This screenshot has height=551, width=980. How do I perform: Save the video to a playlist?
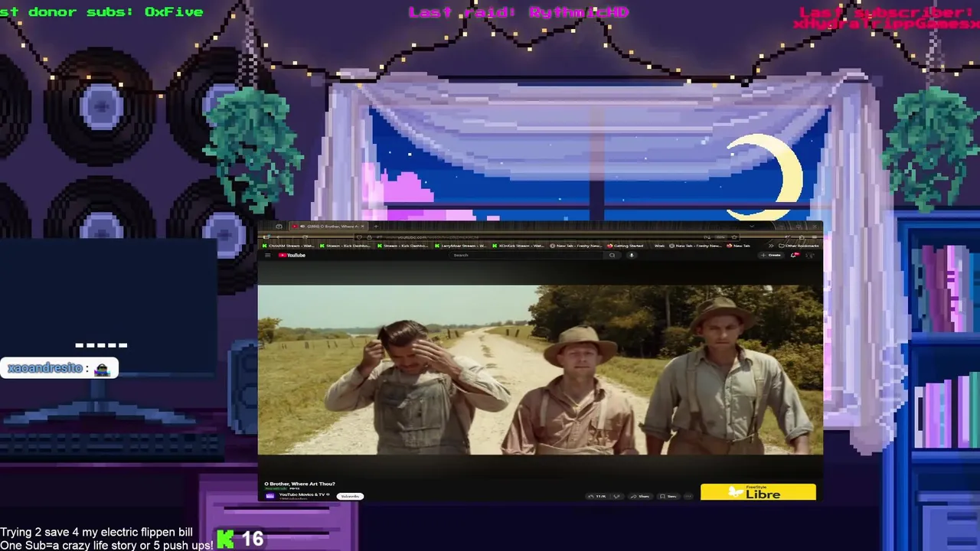(x=668, y=497)
